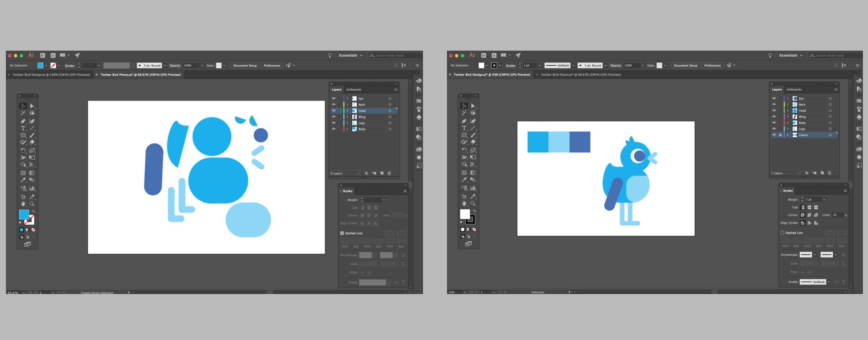868x340 pixels.
Task: Select the Layers tab in right window
Action: coord(777,90)
